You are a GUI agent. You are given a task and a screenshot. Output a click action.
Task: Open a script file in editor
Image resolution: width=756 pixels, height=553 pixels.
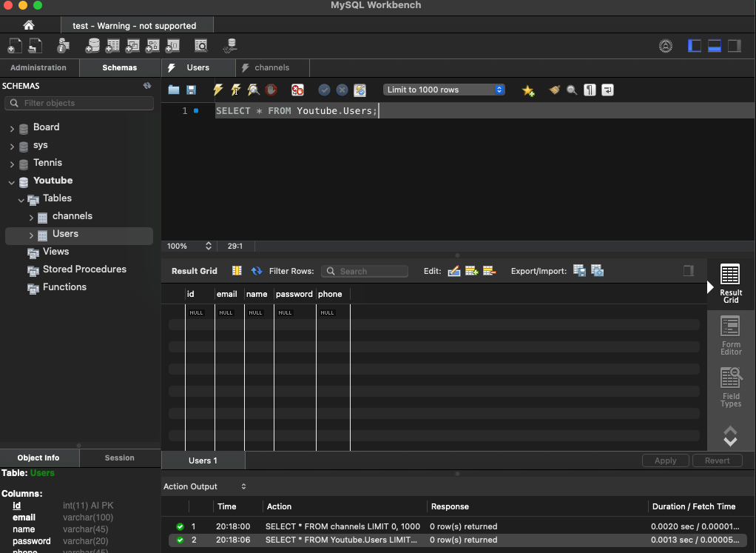point(174,90)
